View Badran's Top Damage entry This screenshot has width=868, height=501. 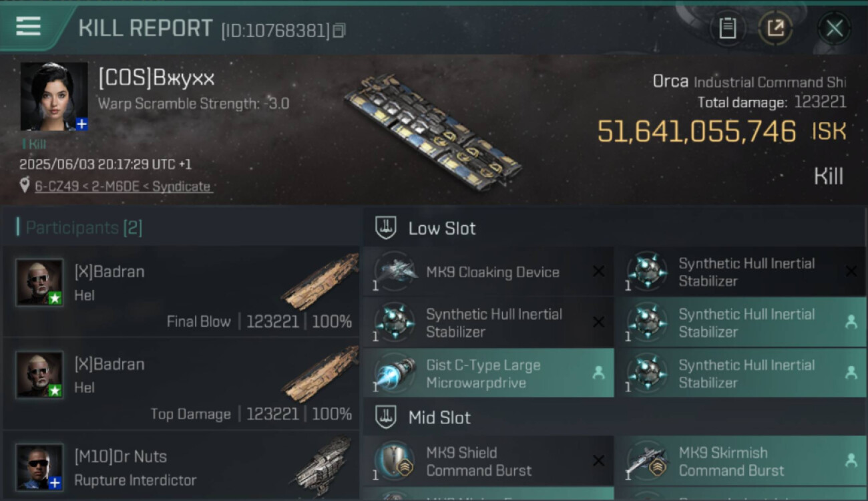click(182, 384)
